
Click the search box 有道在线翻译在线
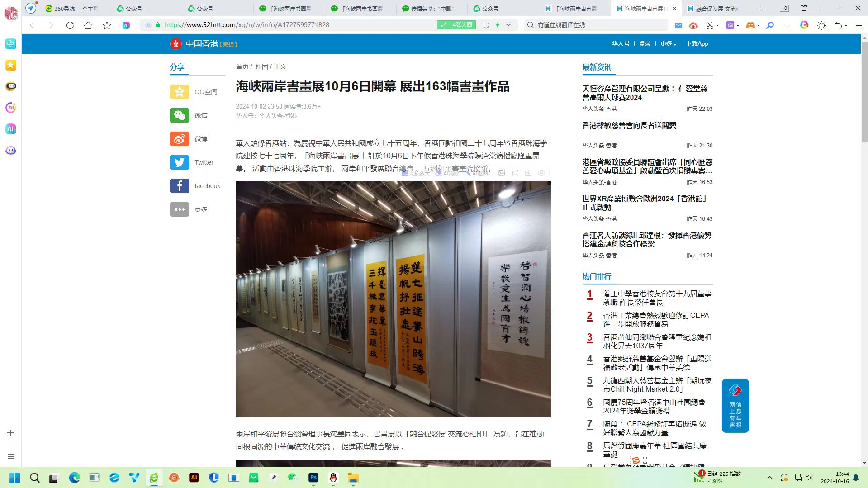(x=597, y=25)
